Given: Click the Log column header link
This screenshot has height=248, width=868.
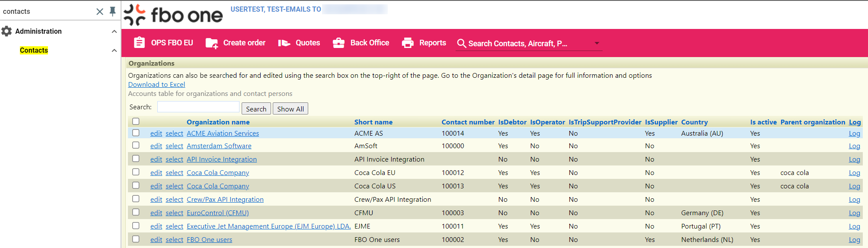Looking at the screenshot, I should [x=855, y=122].
